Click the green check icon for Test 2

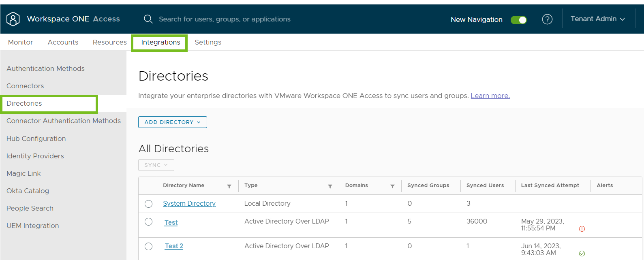[582, 254]
